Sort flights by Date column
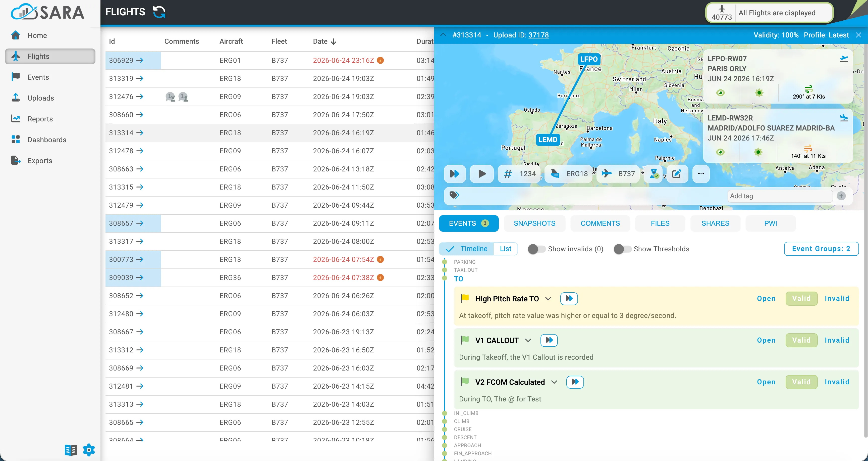The height and width of the screenshot is (461, 868). tap(324, 41)
